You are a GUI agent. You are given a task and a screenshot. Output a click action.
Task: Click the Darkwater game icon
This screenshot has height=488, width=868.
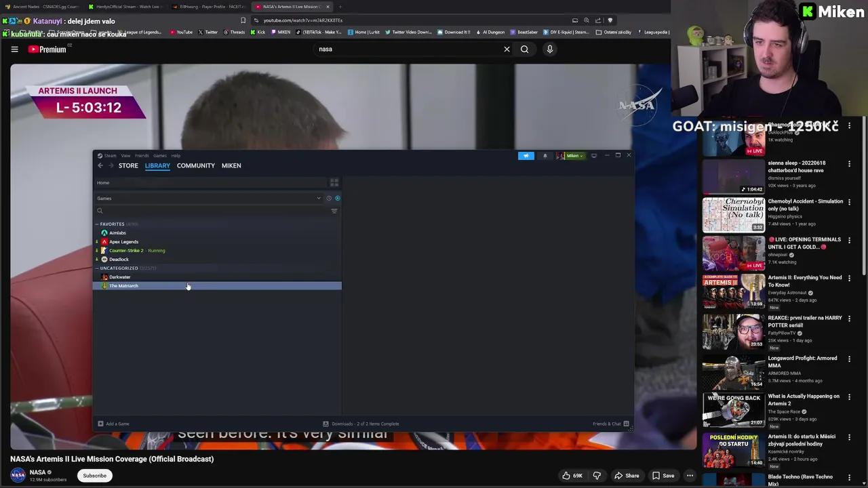[x=104, y=277]
